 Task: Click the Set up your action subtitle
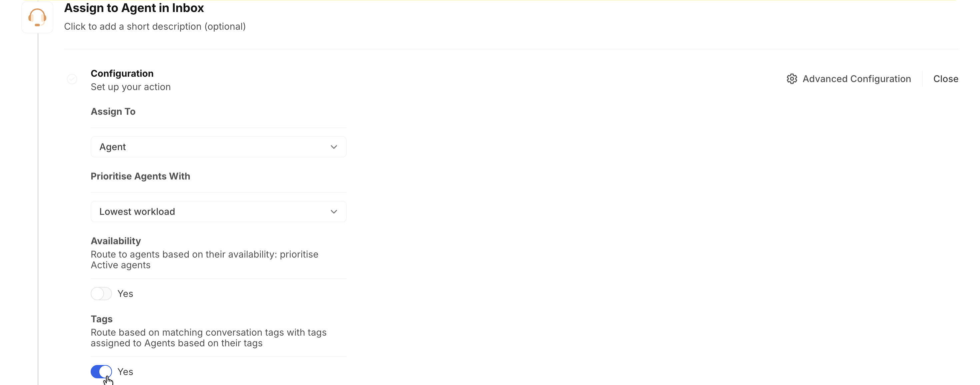pos(130,87)
